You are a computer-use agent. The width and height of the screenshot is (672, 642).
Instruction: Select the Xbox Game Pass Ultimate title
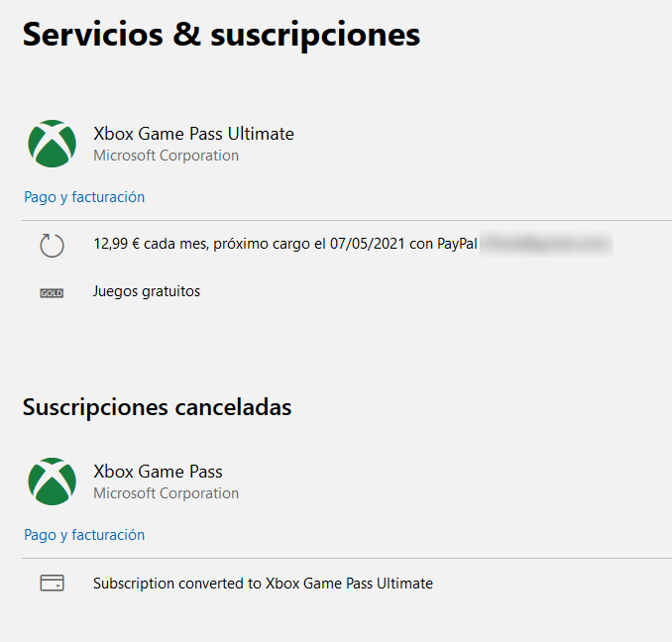pos(193,134)
